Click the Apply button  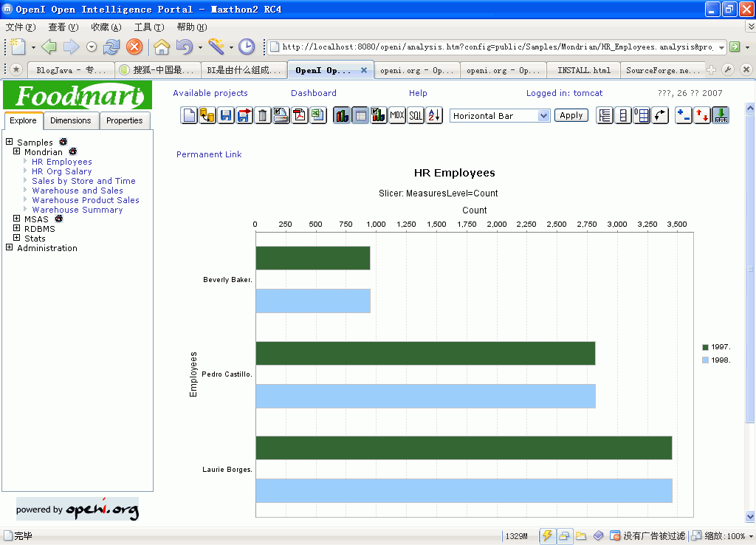click(571, 115)
